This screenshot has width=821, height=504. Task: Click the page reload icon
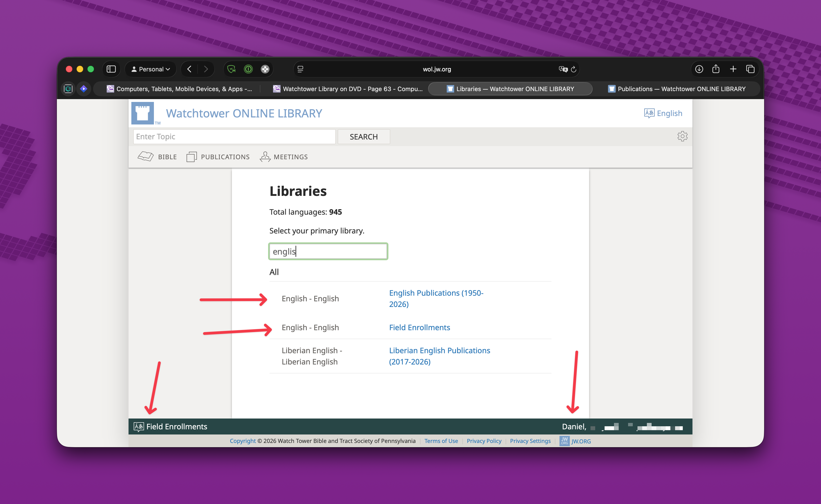pyautogui.click(x=574, y=69)
